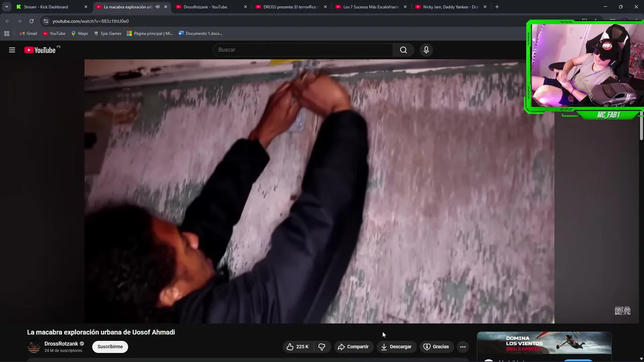
Task: Open the YouTube guide hamburger menu
Action: coord(12,50)
